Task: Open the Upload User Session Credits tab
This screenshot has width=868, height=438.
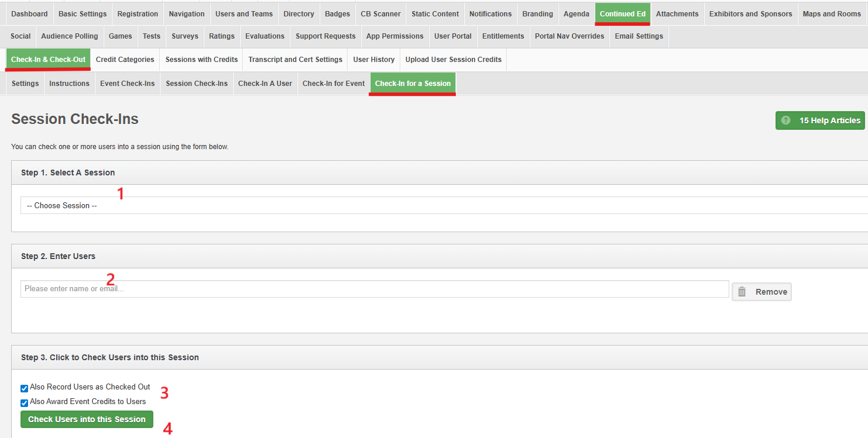Action: pos(453,60)
